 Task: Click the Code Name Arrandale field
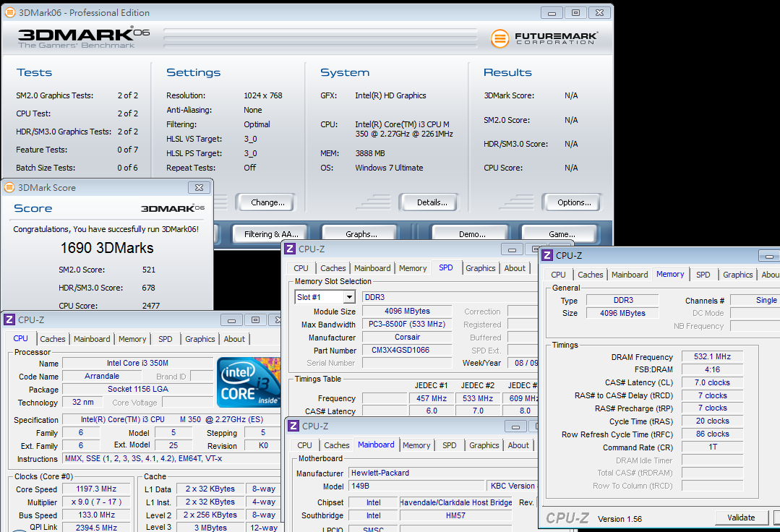click(101, 377)
